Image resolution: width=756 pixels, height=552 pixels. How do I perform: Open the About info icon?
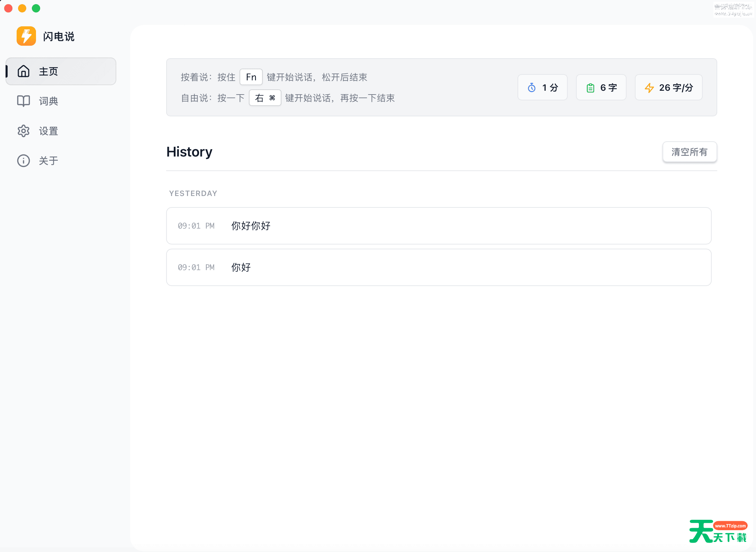tap(24, 161)
